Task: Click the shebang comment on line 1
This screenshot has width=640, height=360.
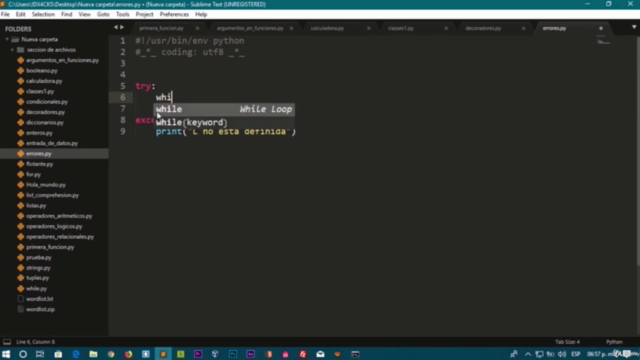Action: click(x=190, y=41)
